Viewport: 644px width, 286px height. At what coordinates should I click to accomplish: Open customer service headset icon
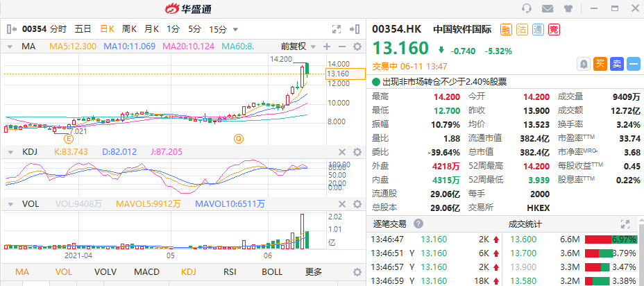tap(527, 8)
